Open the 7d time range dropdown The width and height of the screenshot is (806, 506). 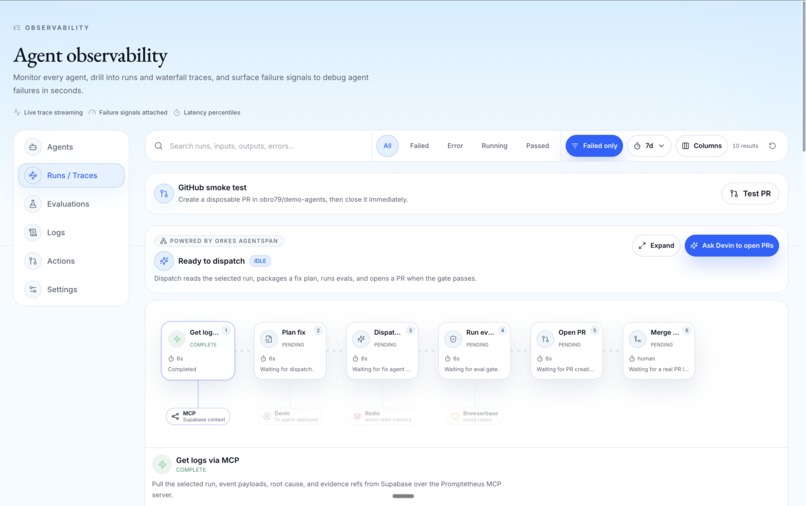649,146
